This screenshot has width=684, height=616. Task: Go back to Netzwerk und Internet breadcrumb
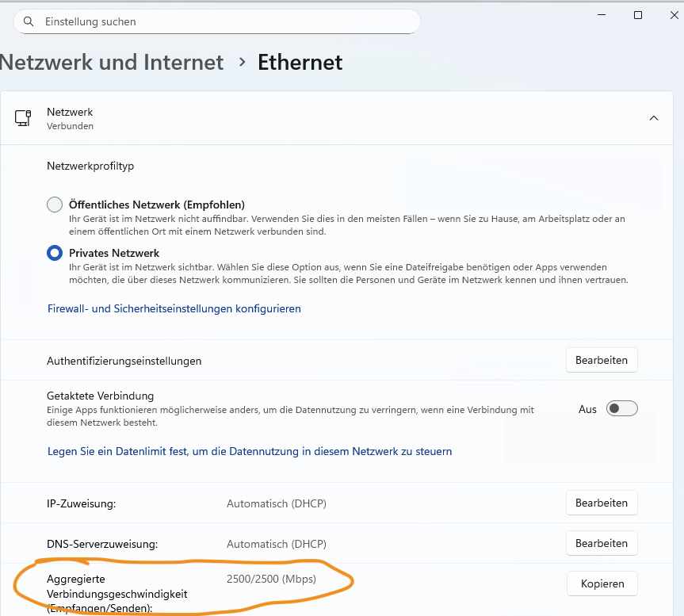pyautogui.click(x=112, y=62)
